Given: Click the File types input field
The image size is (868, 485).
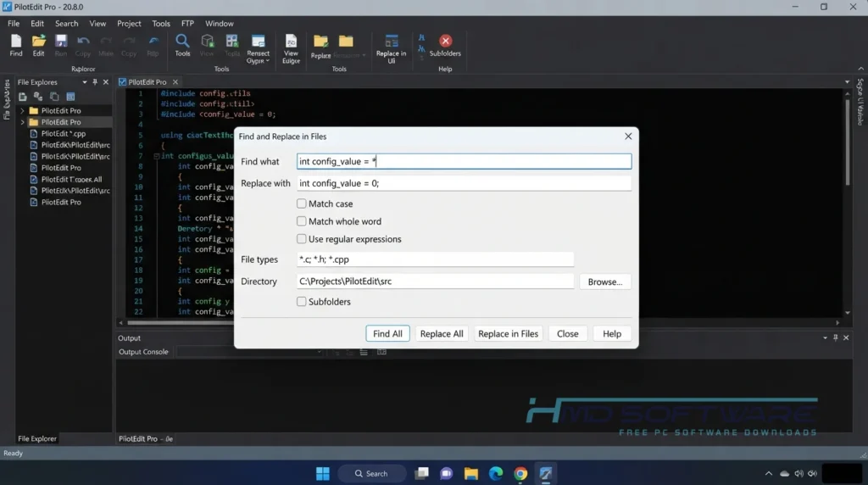Looking at the screenshot, I should [435, 259].
